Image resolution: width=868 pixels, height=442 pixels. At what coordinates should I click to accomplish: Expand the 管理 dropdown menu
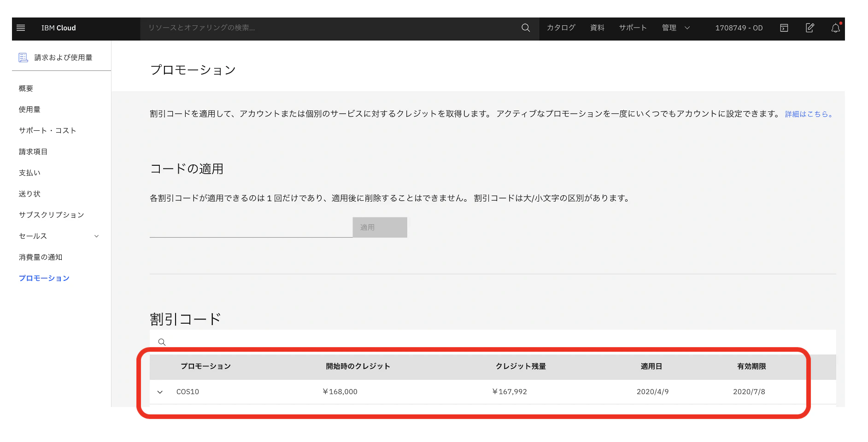tap(676, 28)
